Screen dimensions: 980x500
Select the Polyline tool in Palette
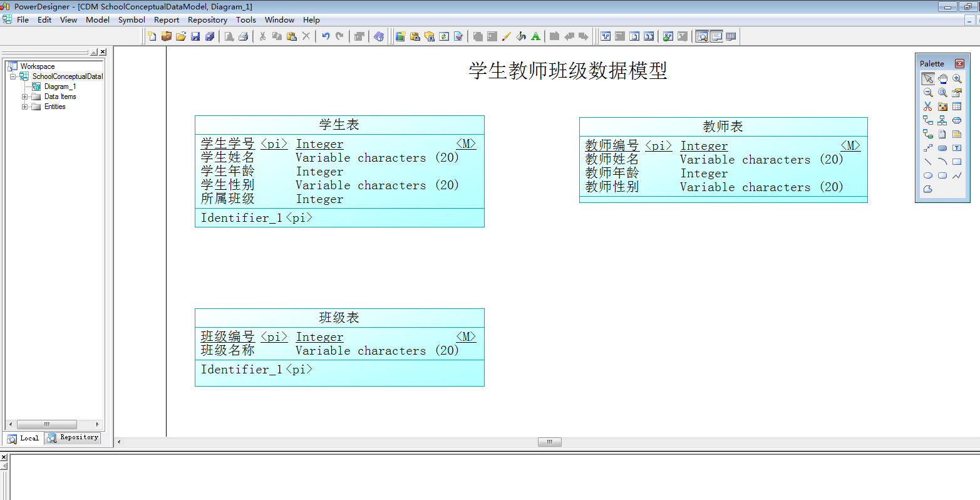[957, 175]
